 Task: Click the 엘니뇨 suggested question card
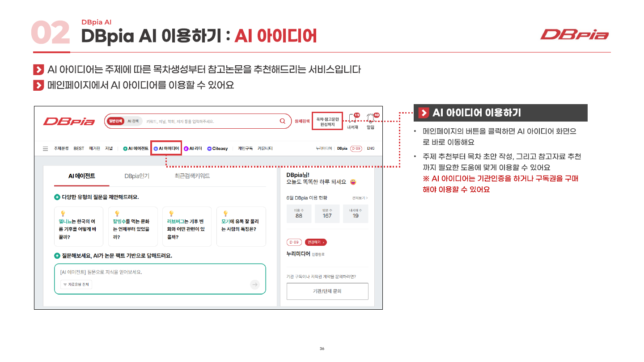[x=79, y=227]
